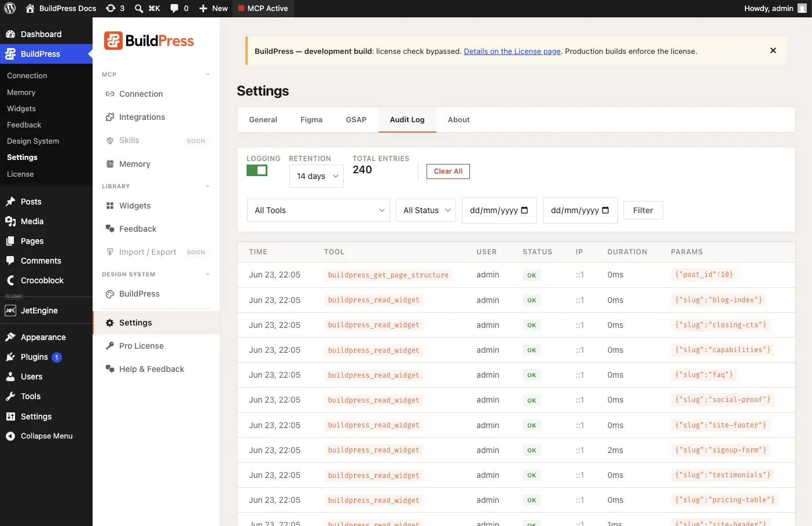
Task: Open the updates icon showing 3
Action: 115,8
